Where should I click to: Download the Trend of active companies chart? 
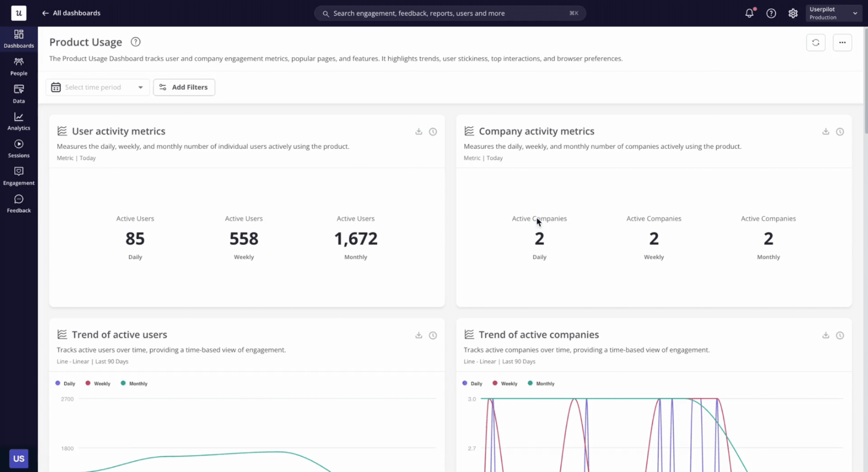pyautogui.click(x=826, y=335)
